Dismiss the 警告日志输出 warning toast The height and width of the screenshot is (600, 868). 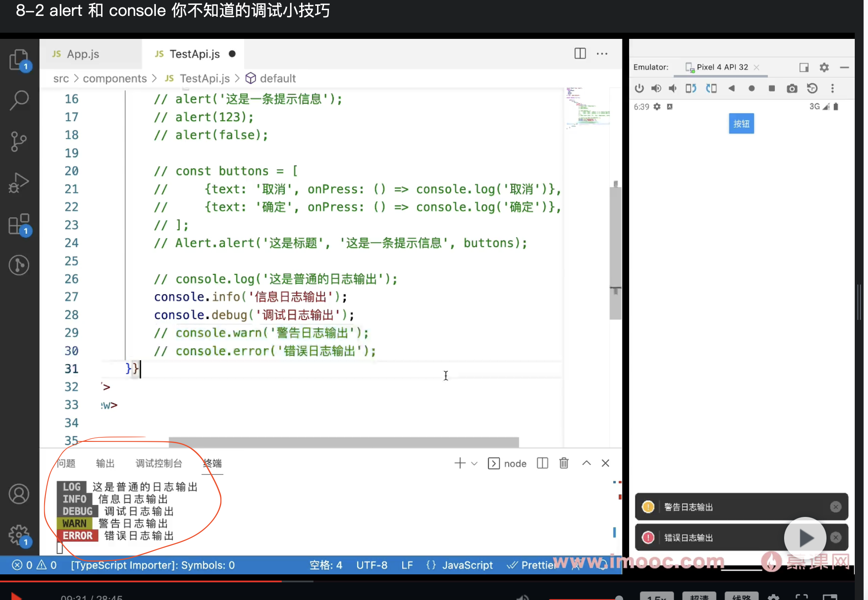click(835, 507)
